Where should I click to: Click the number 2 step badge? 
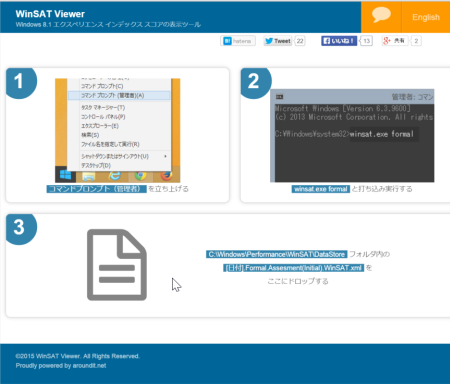click(x=255, y=82)
